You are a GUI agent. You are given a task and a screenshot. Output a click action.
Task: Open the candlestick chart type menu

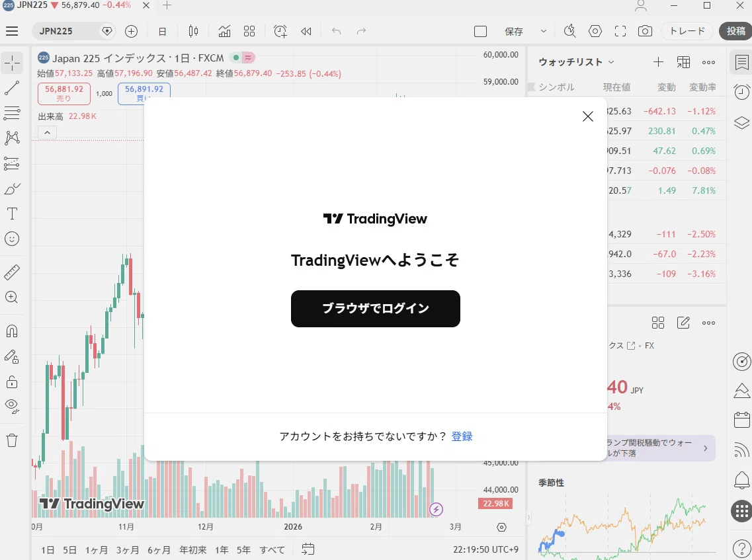tap(193, 31)
